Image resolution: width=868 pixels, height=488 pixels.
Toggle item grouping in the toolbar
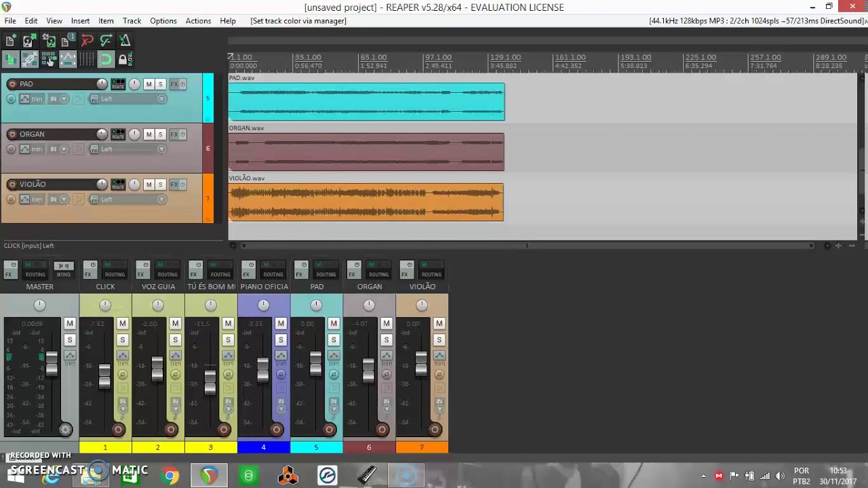pos(29,60)
